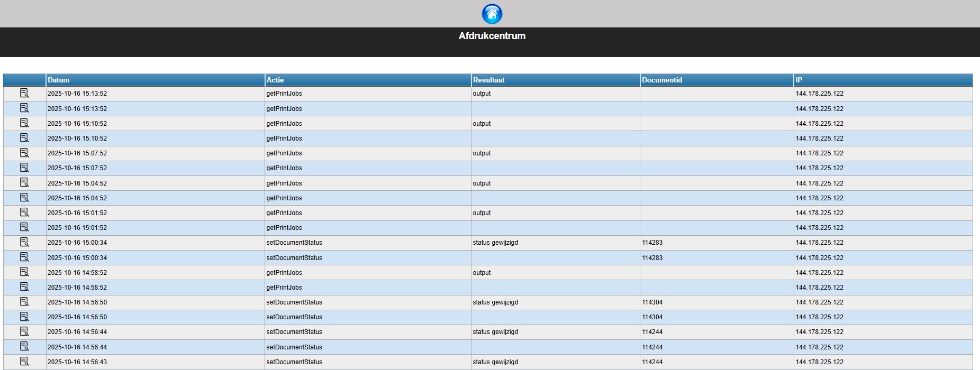The height and width of the screenshot is (370, 980).
Task: Open details icon for 15:10:52 row with output
Action: [x=24, y=123]
